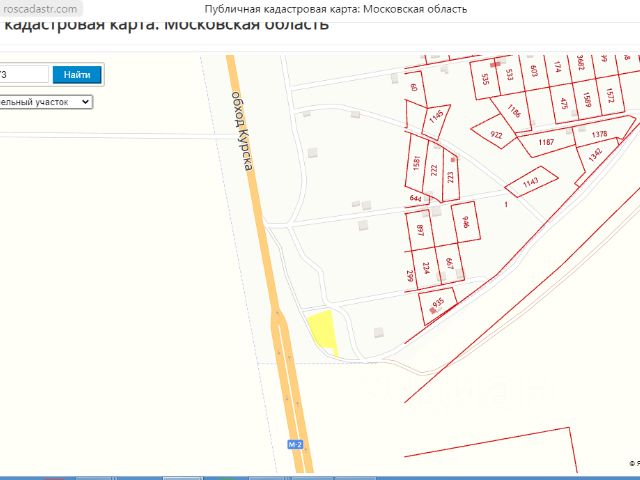This screenshot has width=640, height=480.
Task: Select the yellow highlighted land parcel
Action: [x=321, y=329]
